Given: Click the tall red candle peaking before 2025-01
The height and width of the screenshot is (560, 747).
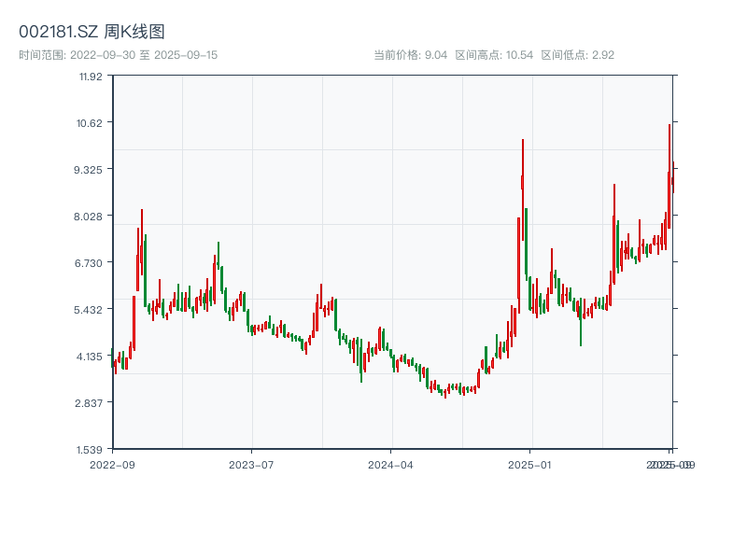Looking at the screenshot, I should coord(523,190).
